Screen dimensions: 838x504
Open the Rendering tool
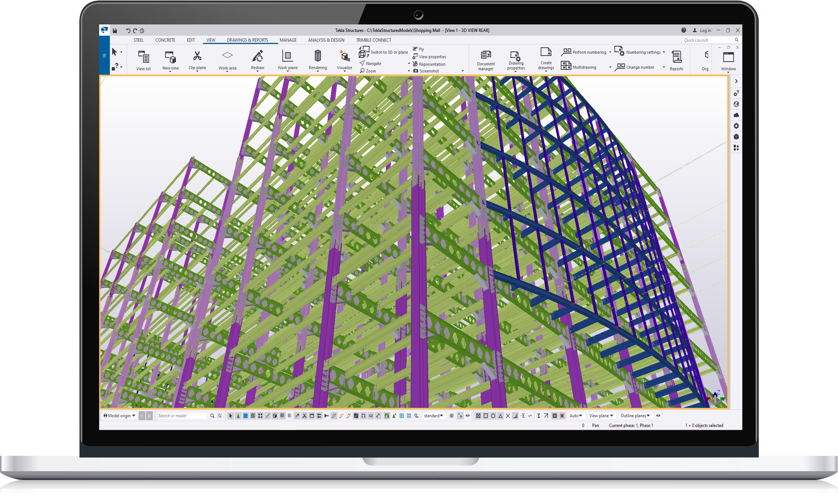[x=317, y=56]
